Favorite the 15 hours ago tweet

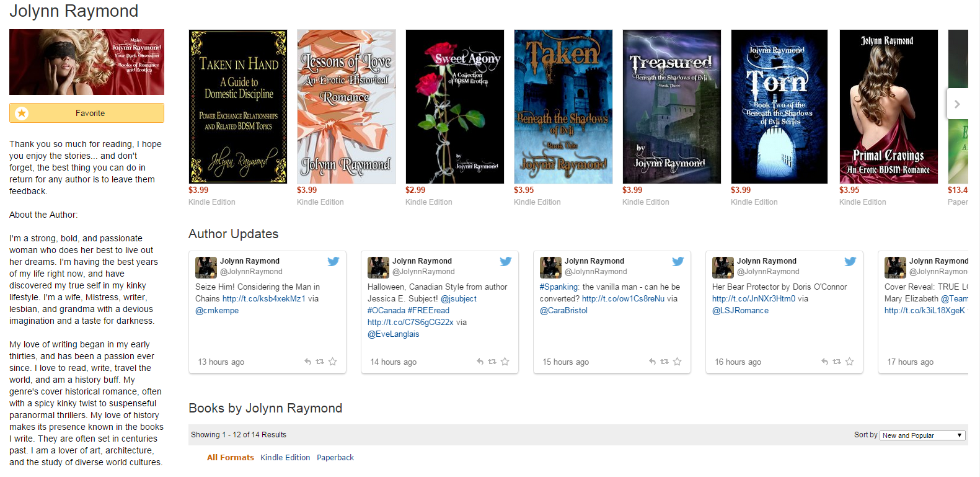pyautogui.click(x=678, y=362)
